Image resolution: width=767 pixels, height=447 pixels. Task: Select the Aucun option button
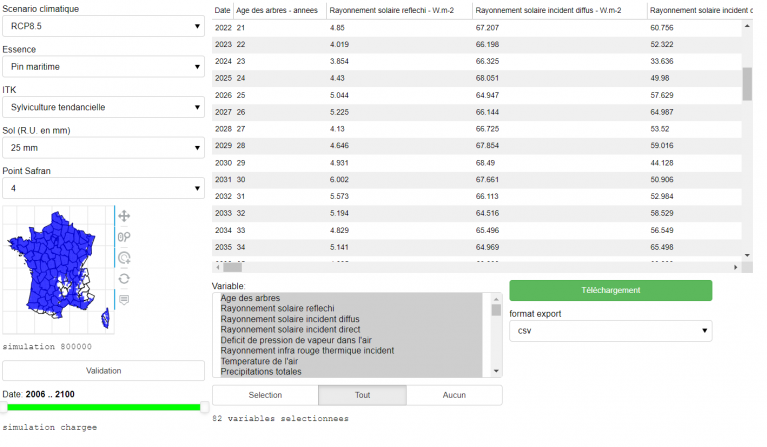(454, 395)
